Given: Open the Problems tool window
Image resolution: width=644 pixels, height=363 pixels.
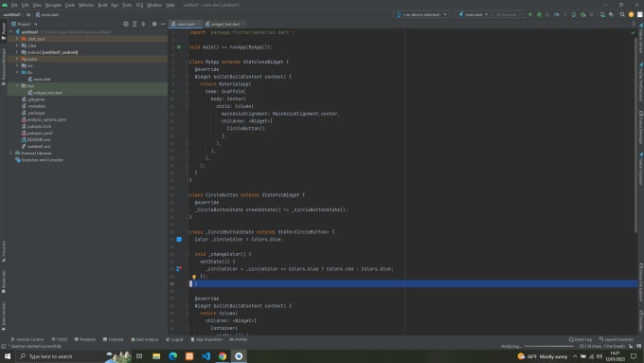Looking at the screenshot, I should coord(85,339).
